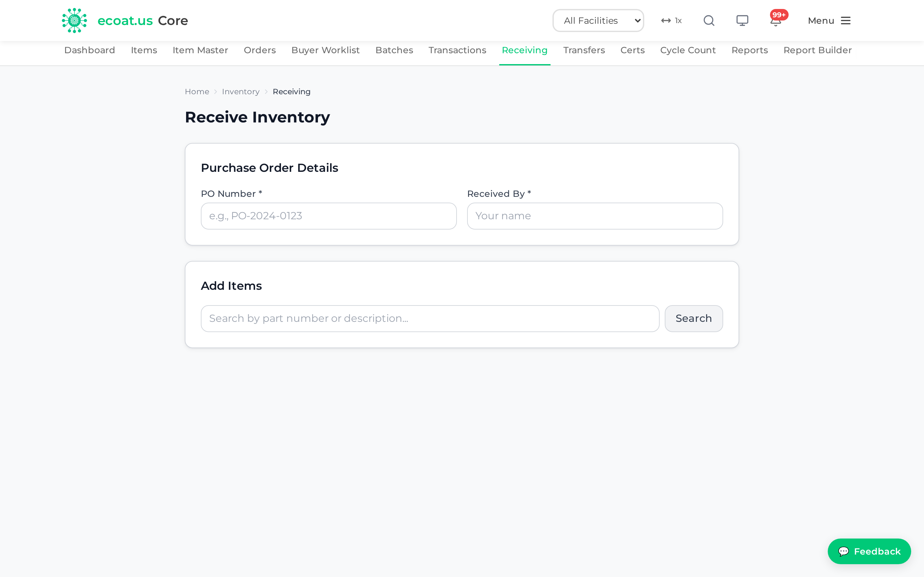Open the Item Master tab

[x=200, y=50]
